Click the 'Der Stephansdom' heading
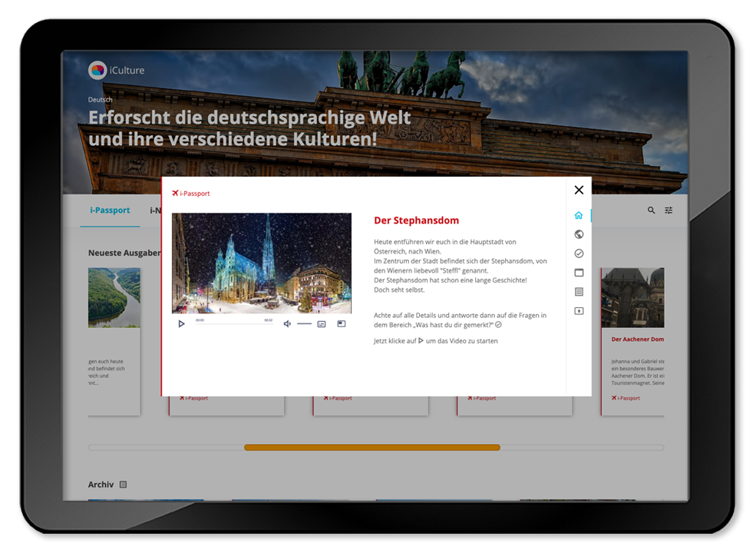 (x=417, y=220)
